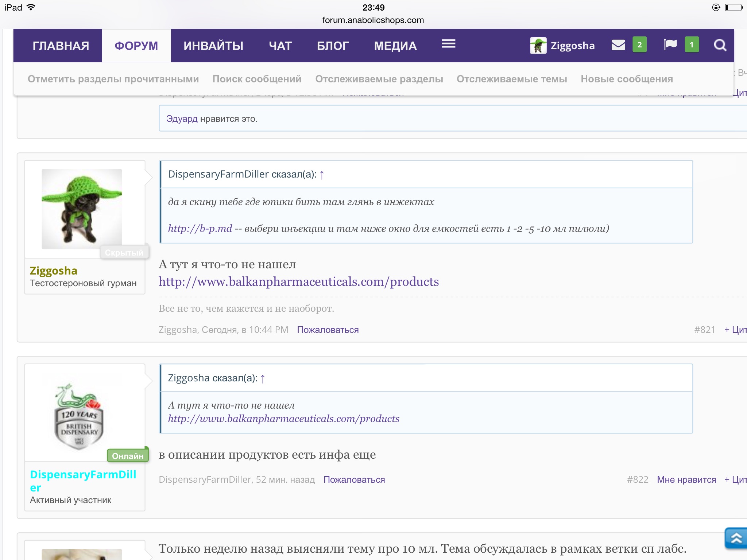
Task: Jump to Ziggosha's quoted post arrow
Action: coord(263,379)
